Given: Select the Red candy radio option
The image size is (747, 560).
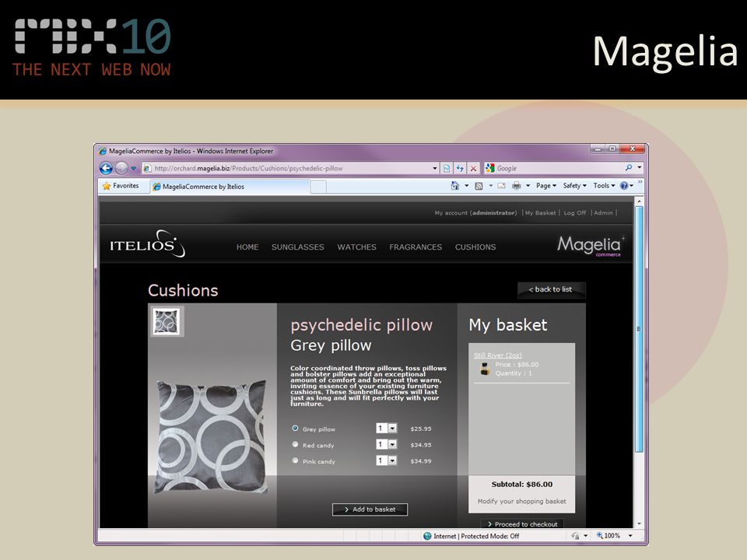Looking at the screenshot, I should point(296,444).
